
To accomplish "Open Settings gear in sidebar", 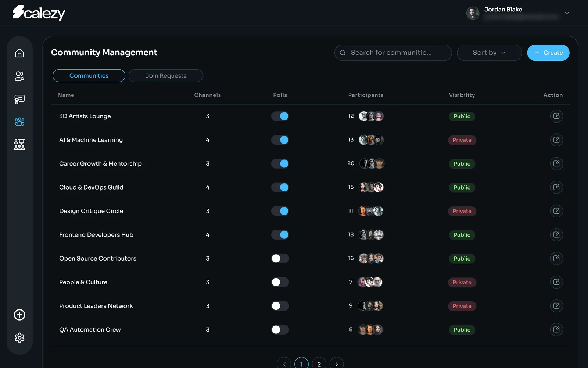I will click(x=19, y=338).
